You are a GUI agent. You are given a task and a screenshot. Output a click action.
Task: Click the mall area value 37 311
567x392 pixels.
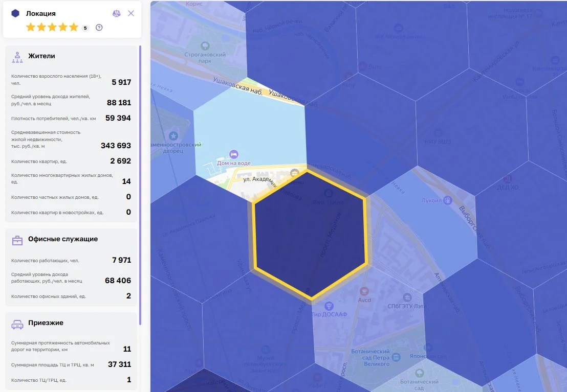119,364
